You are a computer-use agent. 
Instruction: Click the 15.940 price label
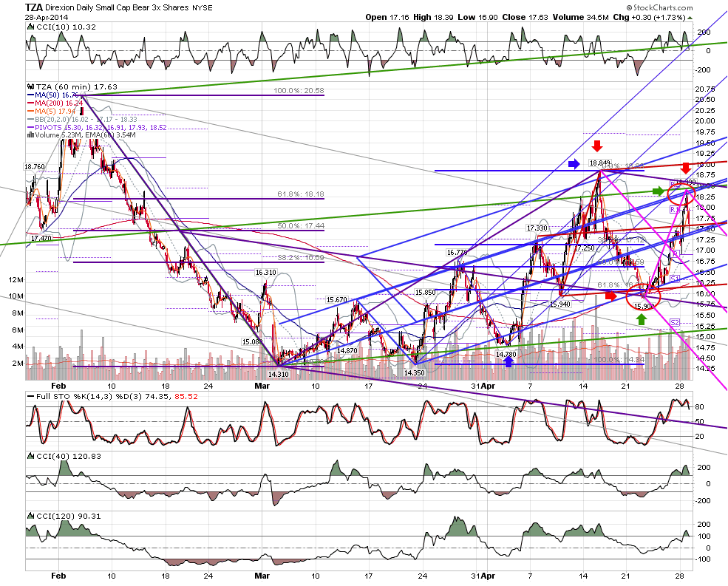(560, 304)
